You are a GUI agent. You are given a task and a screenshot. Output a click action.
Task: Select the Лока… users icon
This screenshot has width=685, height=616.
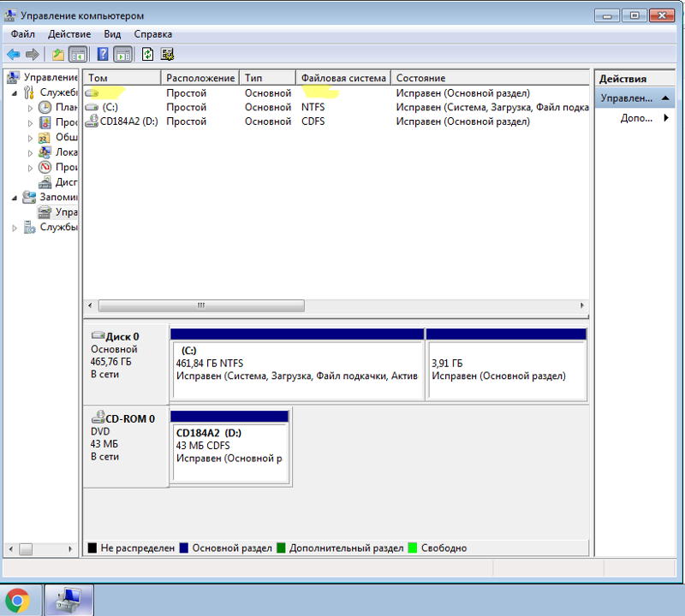pos(45,152)
